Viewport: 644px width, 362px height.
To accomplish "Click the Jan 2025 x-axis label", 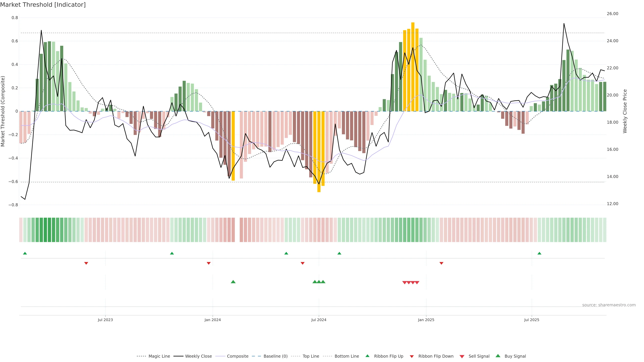I will pos(426,320).
